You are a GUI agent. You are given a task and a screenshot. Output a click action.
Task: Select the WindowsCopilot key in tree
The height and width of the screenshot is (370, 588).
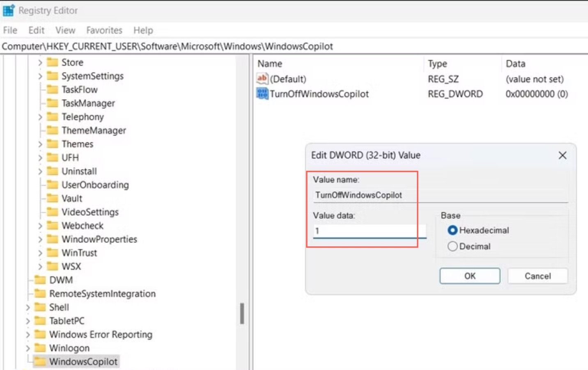[x=83, y=362]
